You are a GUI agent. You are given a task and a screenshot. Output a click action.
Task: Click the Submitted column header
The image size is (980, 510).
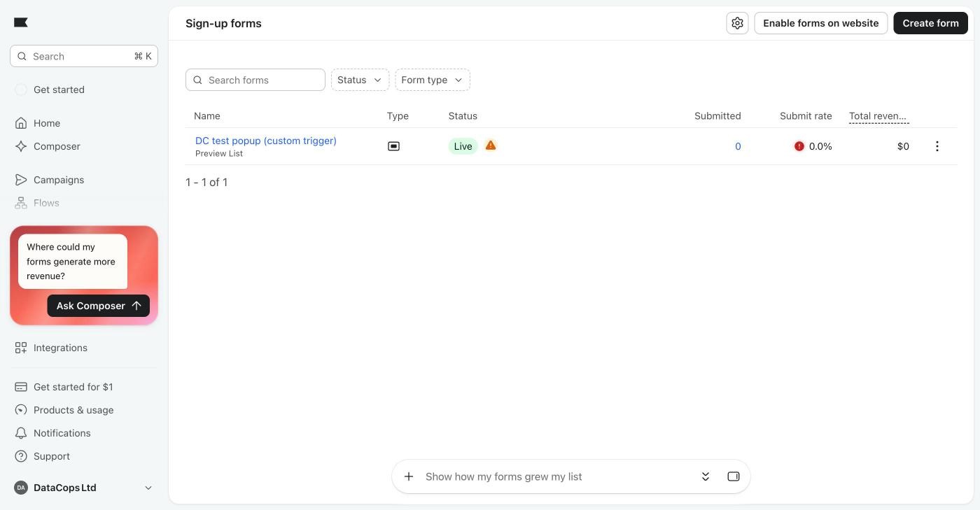coord(717,116)
